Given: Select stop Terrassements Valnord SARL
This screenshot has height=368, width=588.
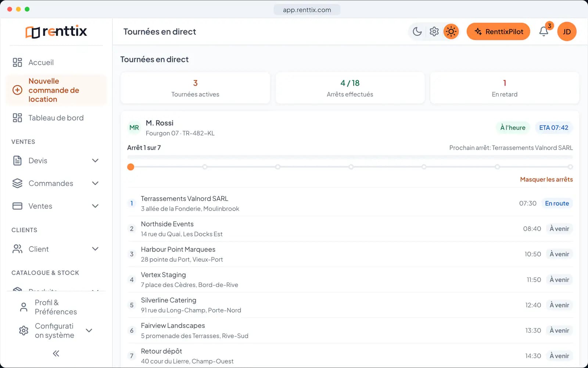Looking at the screenshot, I should tap(350, 204).
